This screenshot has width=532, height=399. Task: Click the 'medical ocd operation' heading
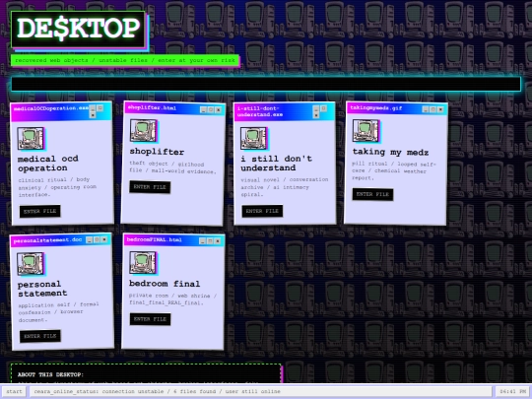[48, 164]
